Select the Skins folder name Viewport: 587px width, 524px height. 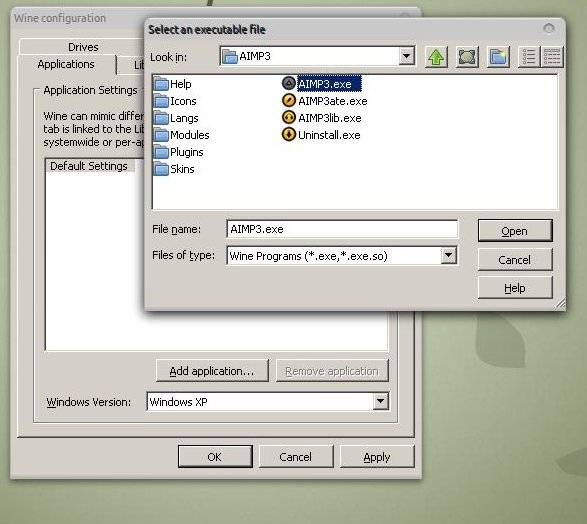coord(182,169)
